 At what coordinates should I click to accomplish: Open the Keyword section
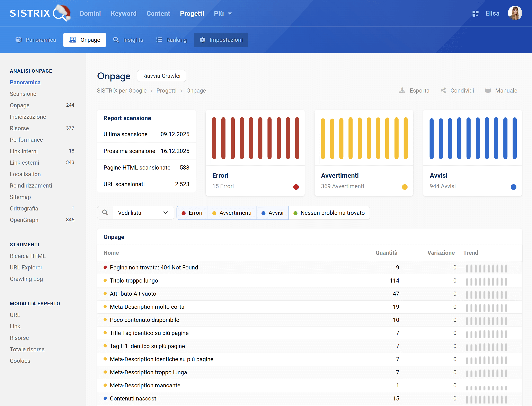click(x=123, y=14)
